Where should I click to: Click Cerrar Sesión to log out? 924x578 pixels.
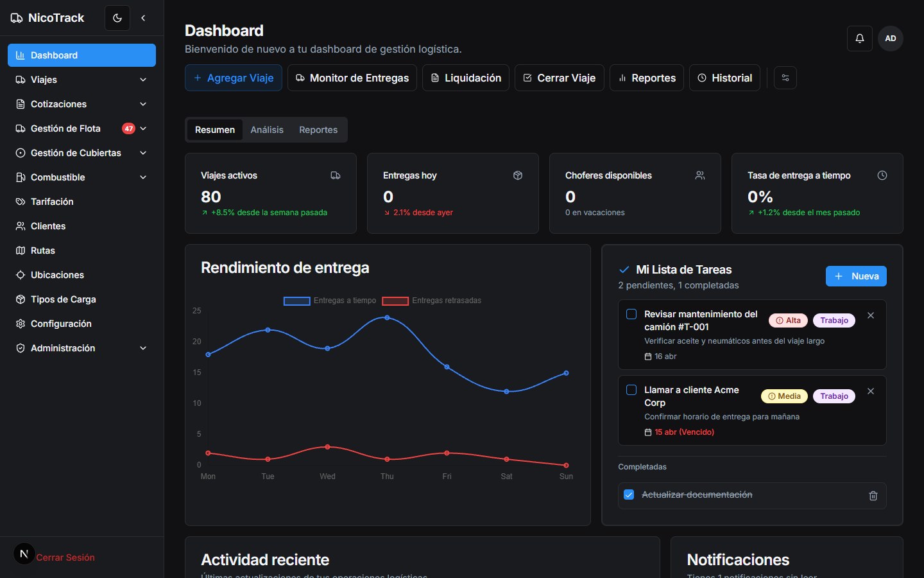point(65,557)
